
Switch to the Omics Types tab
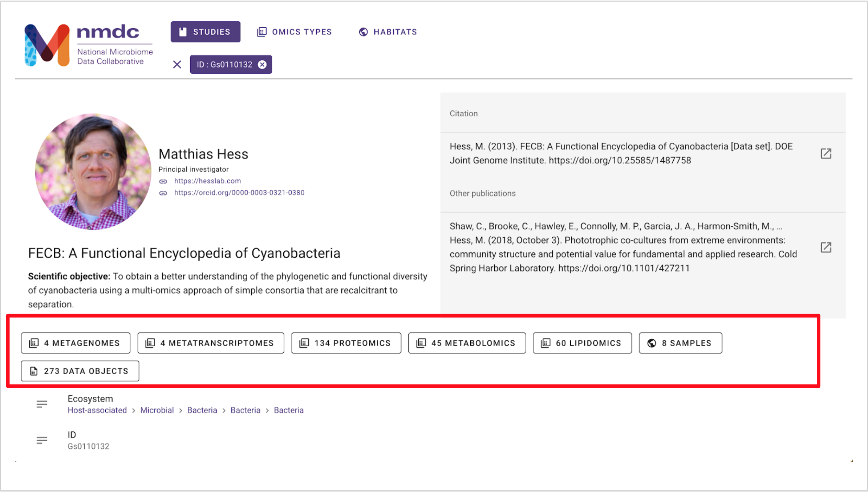click(x=294, y=32)
